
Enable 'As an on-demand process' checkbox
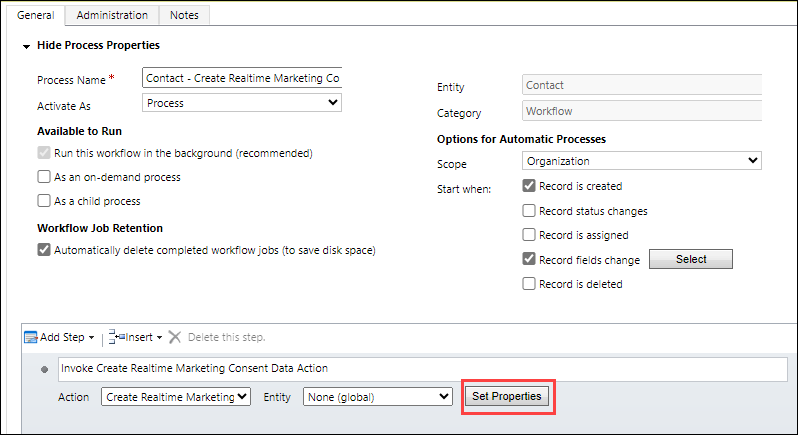click(x=44, y=177)
